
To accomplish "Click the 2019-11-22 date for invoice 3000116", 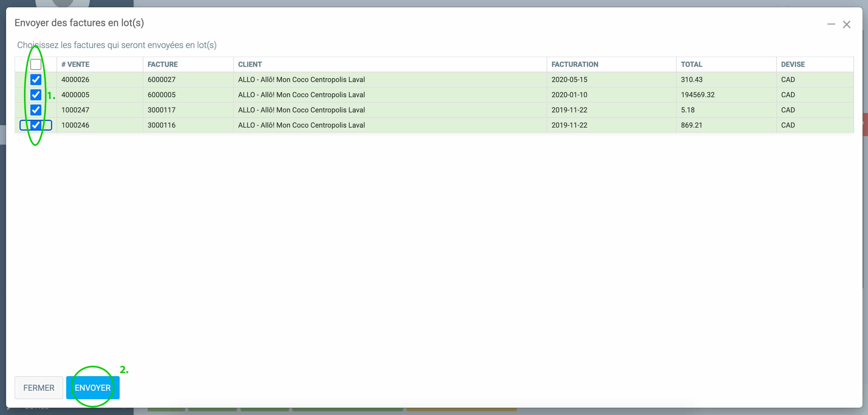I will 569,125.
